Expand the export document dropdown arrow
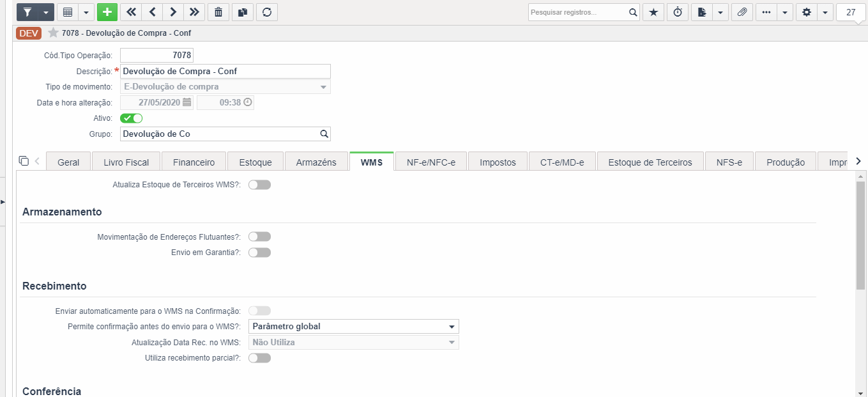Viewport: 868px width, 397px height. point(720,12)
